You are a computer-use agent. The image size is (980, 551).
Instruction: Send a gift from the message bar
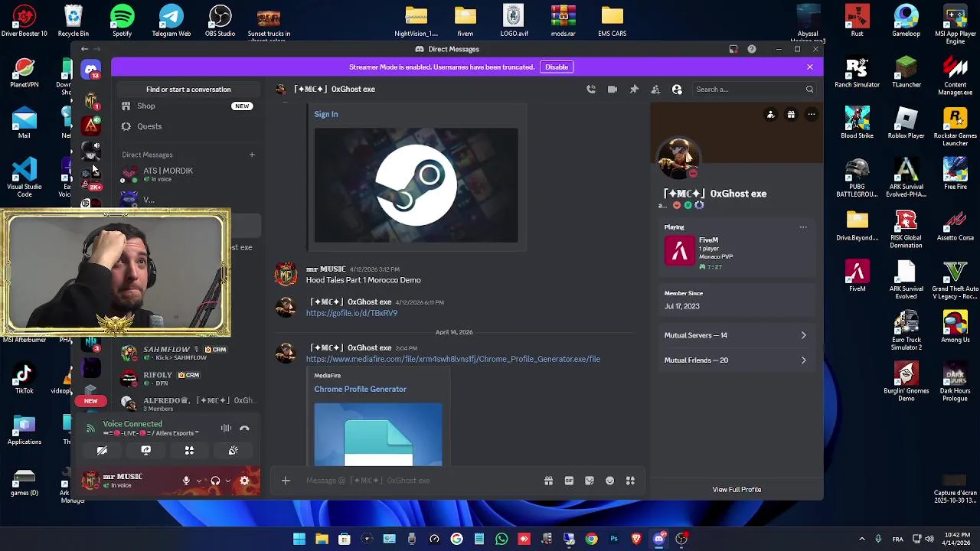[548, 481]
